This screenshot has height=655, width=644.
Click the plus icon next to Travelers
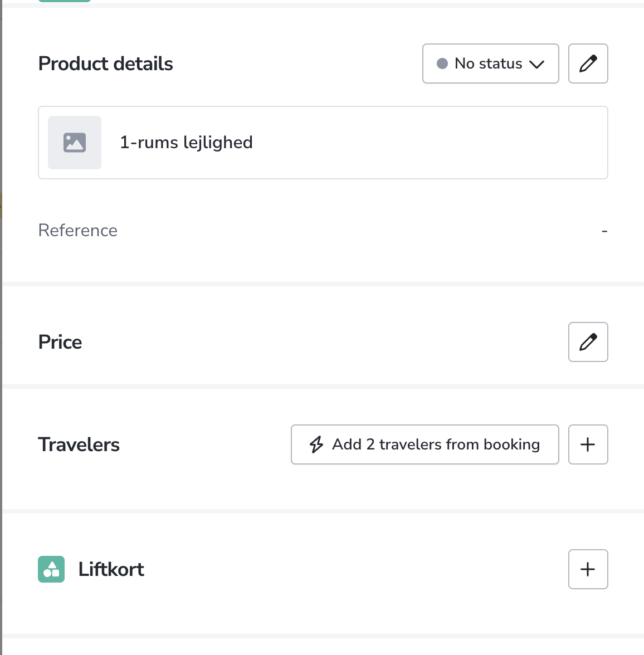pos(588,444)
